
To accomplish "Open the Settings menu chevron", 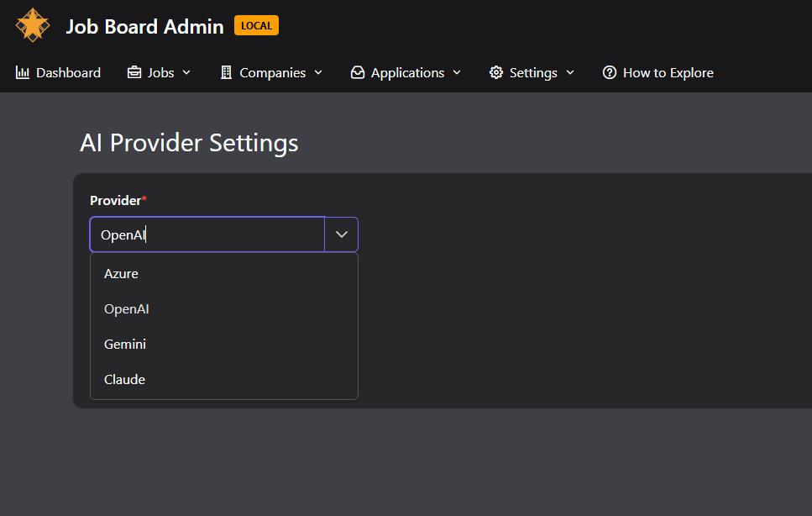I will pyautogui.click(x=570, y=73).
